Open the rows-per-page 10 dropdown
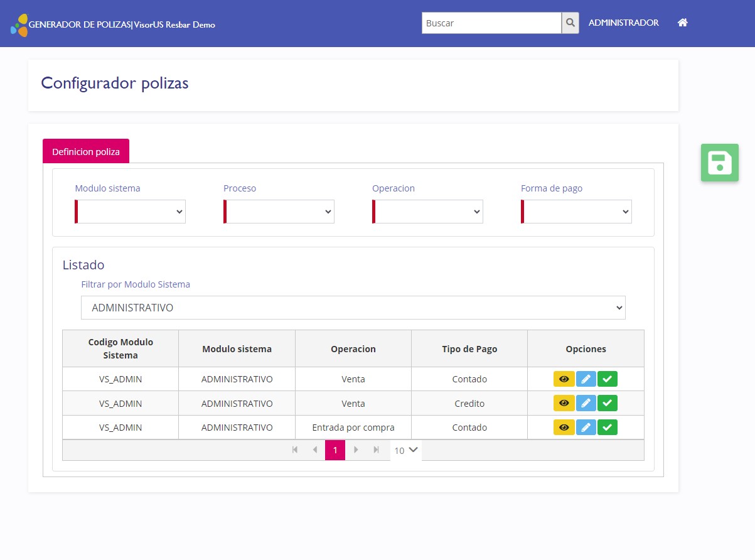 [406, 450]
